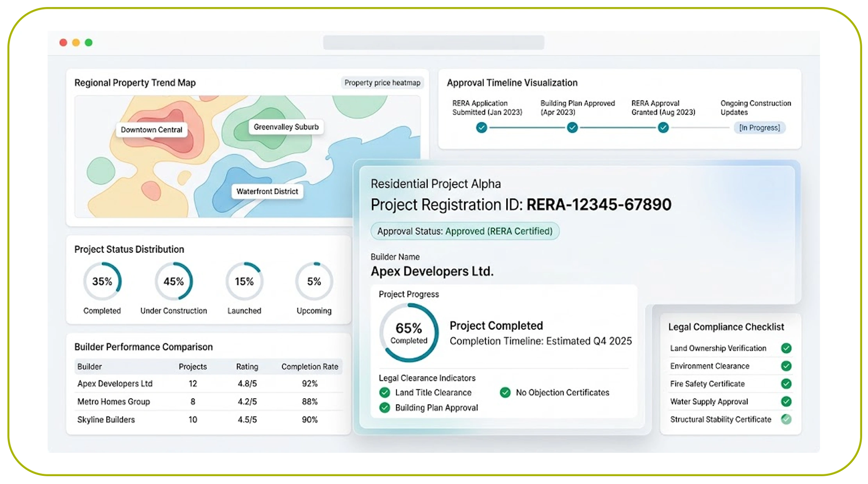Click the green maximize window dot
Image resolution: width=868 pixels, height=484 pixels.
(x=89, y=43)
